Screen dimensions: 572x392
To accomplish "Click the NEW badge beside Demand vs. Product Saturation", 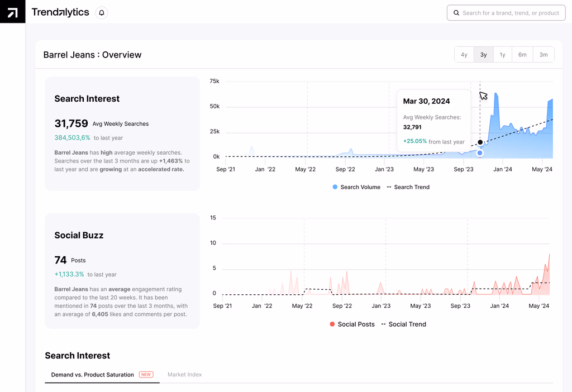I will tap(146, 375).
